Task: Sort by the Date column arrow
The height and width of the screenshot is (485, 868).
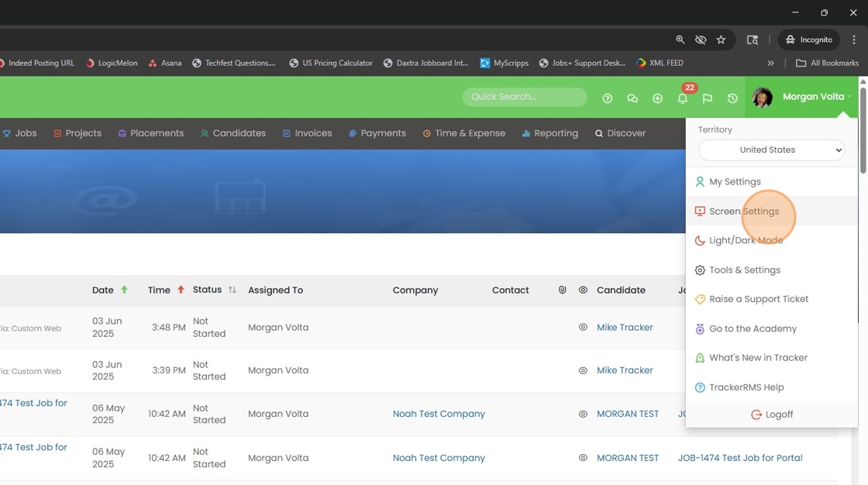Action: 124,290
